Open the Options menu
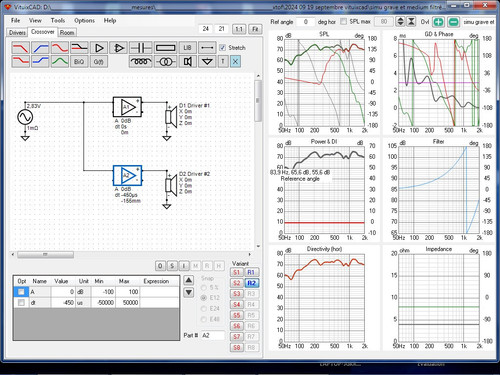500x375 pixels. pyautogui.click(x=84, y=20)
